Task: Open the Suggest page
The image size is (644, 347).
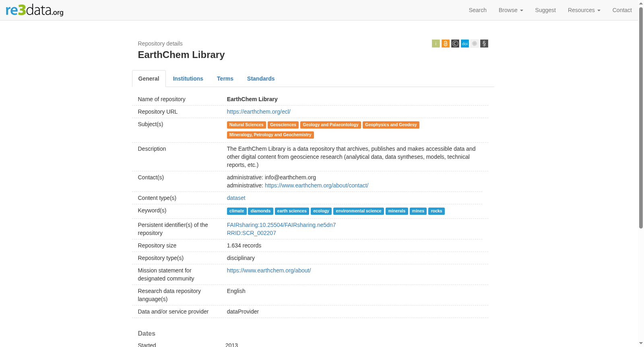Action: (545, 10)
